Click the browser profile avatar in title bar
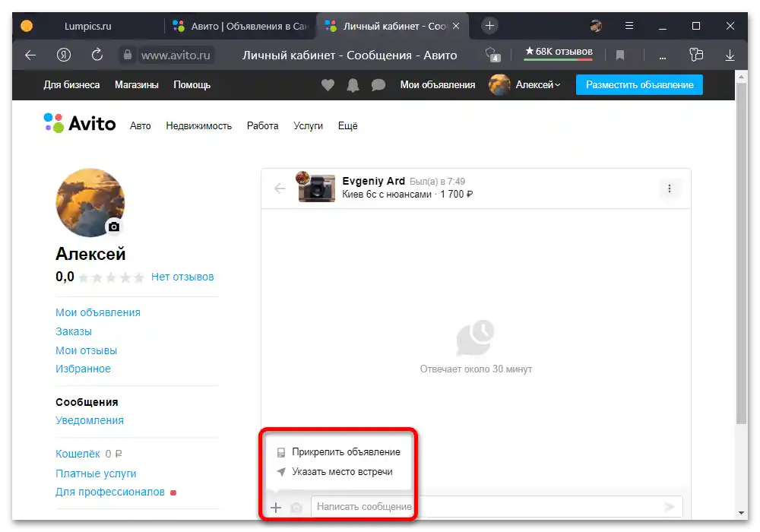This screenshot has width=760, height=532. pos(596,26)
